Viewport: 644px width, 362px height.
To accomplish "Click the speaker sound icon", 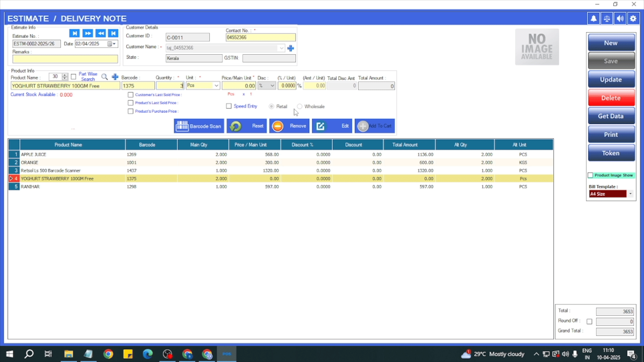I will coord(620,18).
